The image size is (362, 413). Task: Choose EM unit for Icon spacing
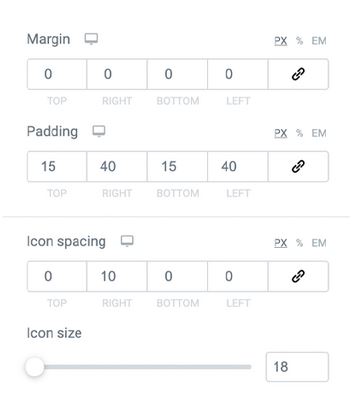tap(319, 243)
